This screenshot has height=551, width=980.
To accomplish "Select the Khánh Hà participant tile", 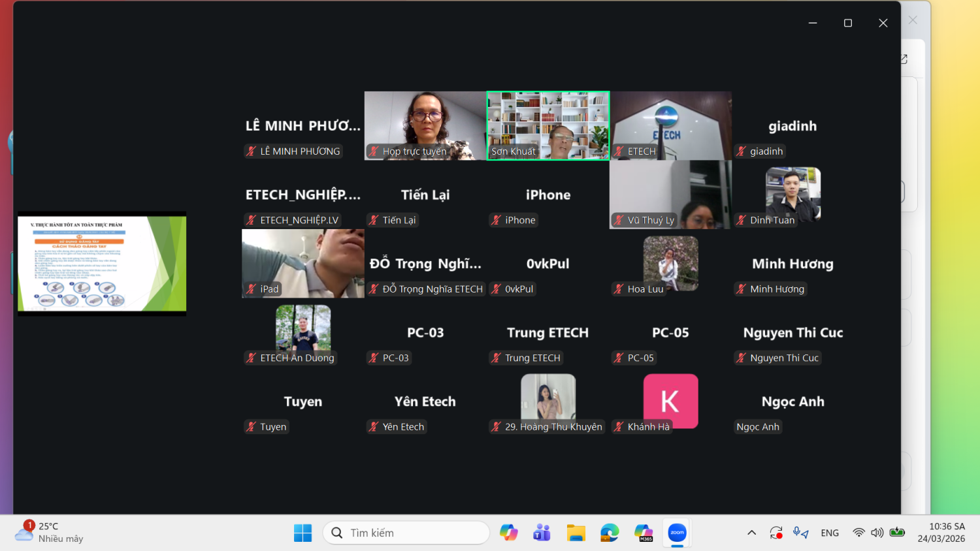I will 670,401.
